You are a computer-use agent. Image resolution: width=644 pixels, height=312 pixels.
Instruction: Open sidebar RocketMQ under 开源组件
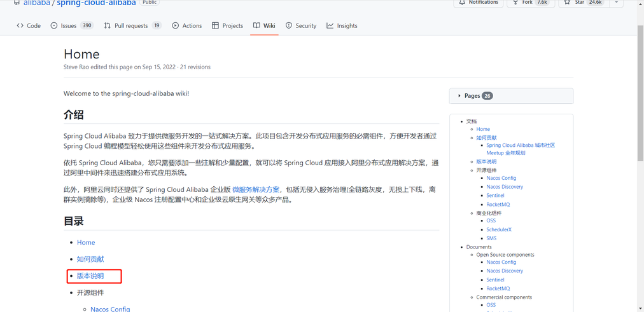coord(498,204)
